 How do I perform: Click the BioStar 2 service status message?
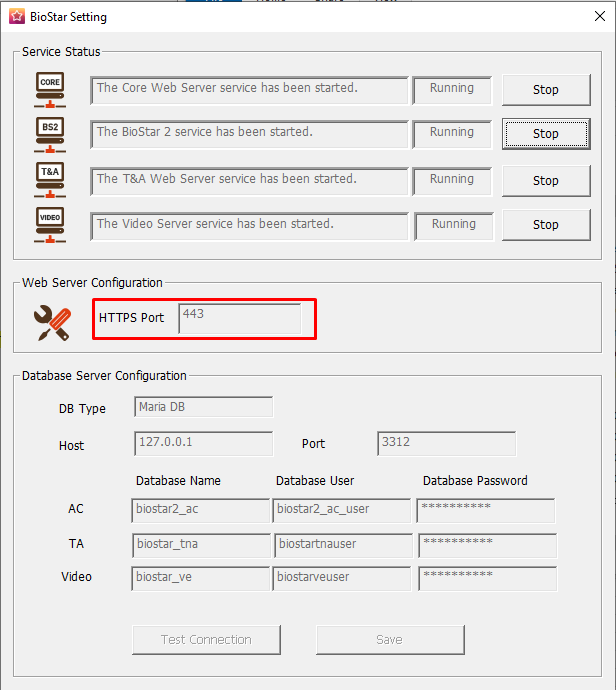[249, 134]
